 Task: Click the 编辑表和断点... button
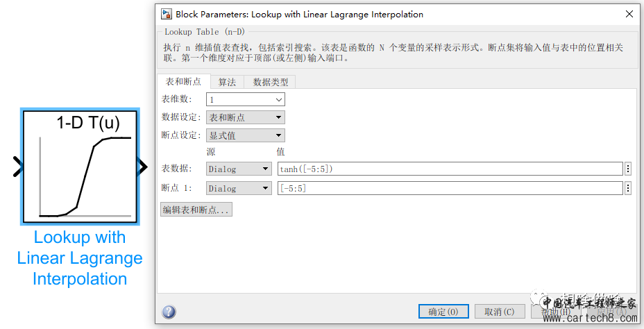tap(196, 210)
